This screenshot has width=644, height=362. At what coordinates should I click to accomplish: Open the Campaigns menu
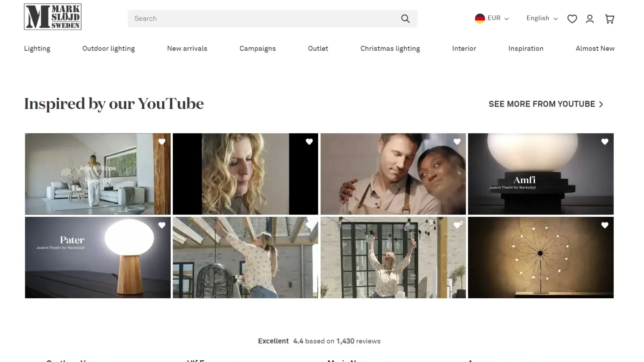coord(258,49)
